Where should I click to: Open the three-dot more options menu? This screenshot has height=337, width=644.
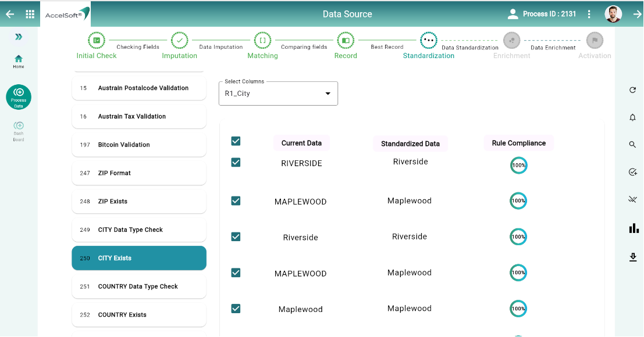point(589,14)
